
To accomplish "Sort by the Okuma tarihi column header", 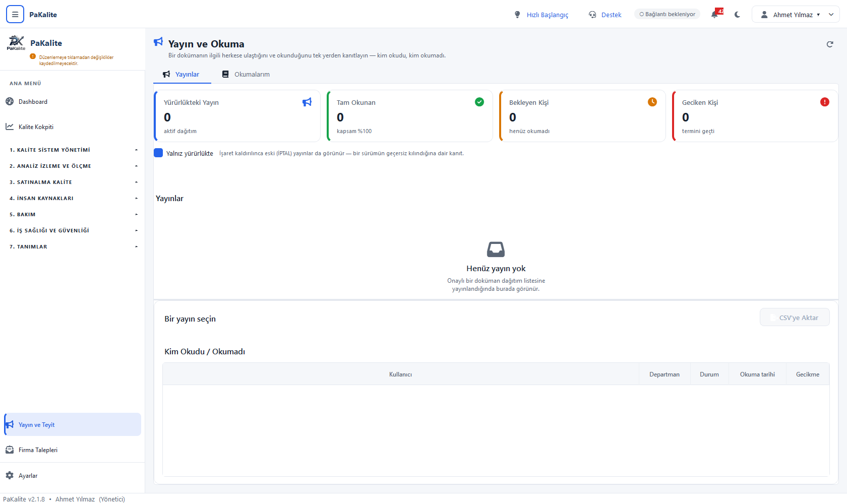I will (x=757, y=374).
